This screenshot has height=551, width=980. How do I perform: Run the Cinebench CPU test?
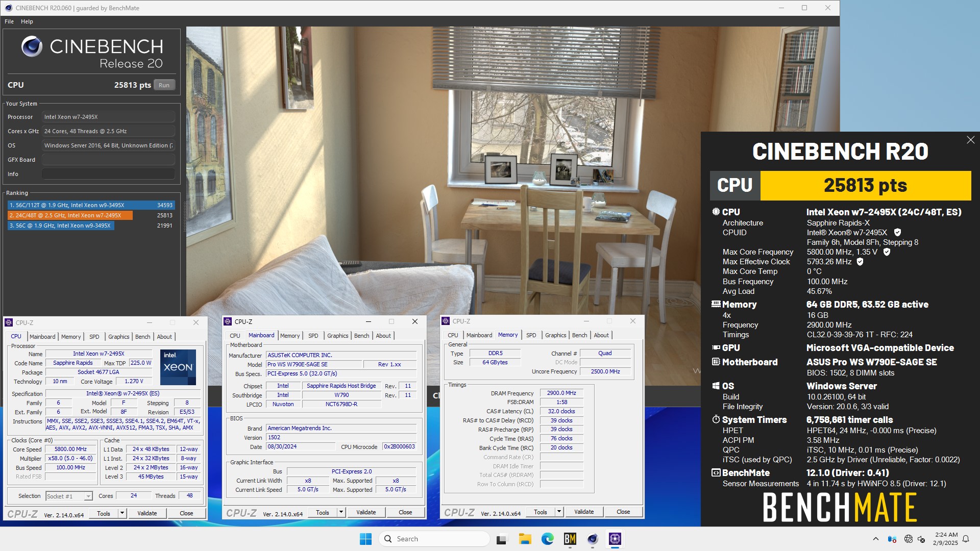tap(164, 85)
